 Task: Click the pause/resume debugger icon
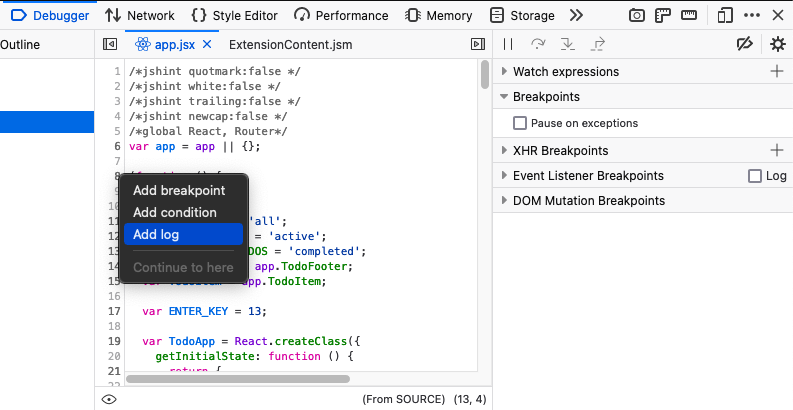tap(508, 44)
